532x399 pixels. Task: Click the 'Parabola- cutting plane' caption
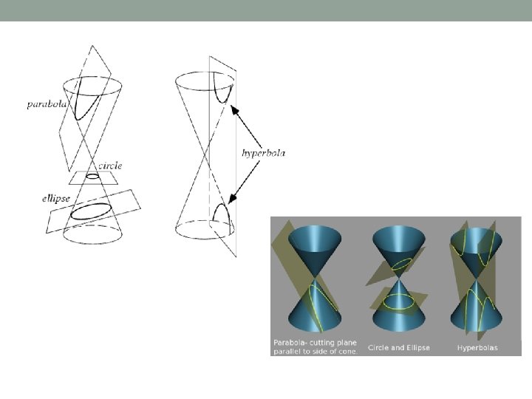(x=316, y=347)
